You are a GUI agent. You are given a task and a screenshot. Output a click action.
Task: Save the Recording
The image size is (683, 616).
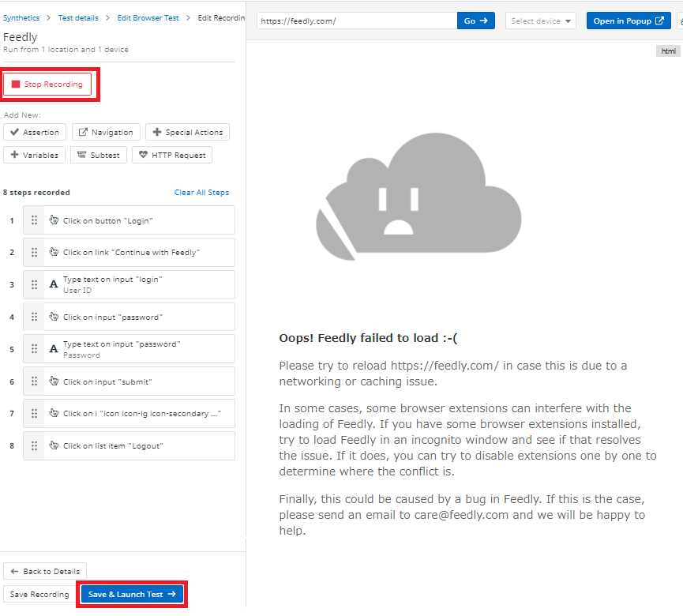39,594
